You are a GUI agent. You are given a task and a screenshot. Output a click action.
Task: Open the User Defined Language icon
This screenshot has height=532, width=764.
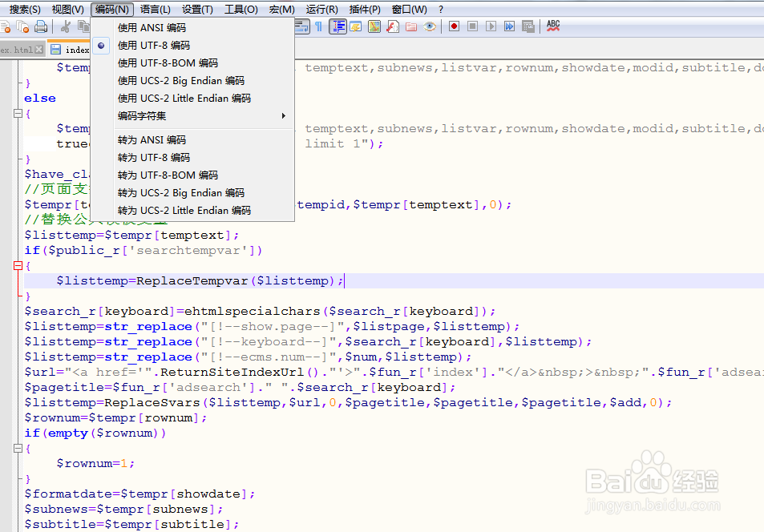pyautogui.click(x=356, y=26)
